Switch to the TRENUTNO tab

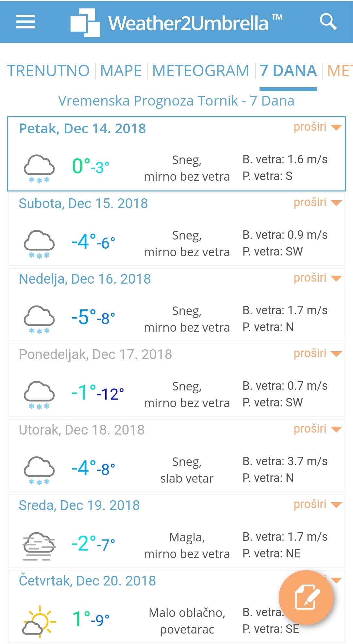pyautogui.click(x=48, y=71)
